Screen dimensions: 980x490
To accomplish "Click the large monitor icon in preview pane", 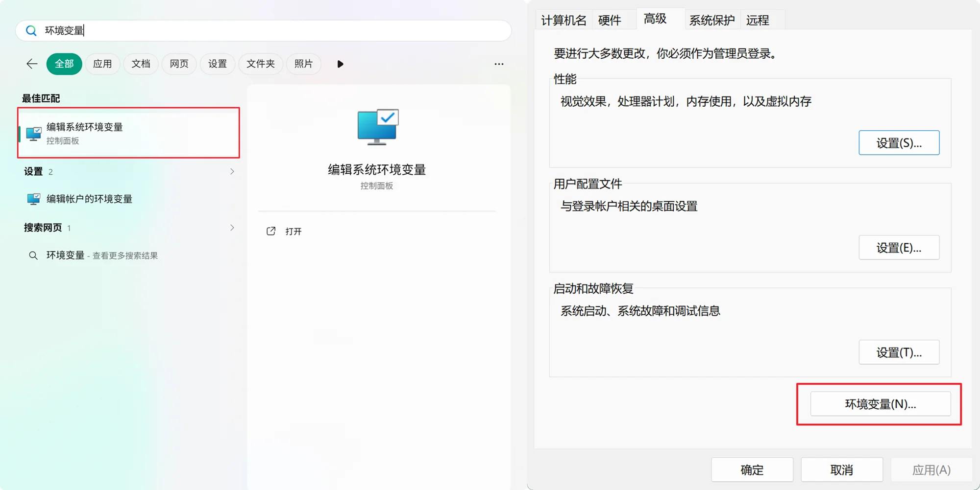I will [378, 127].
